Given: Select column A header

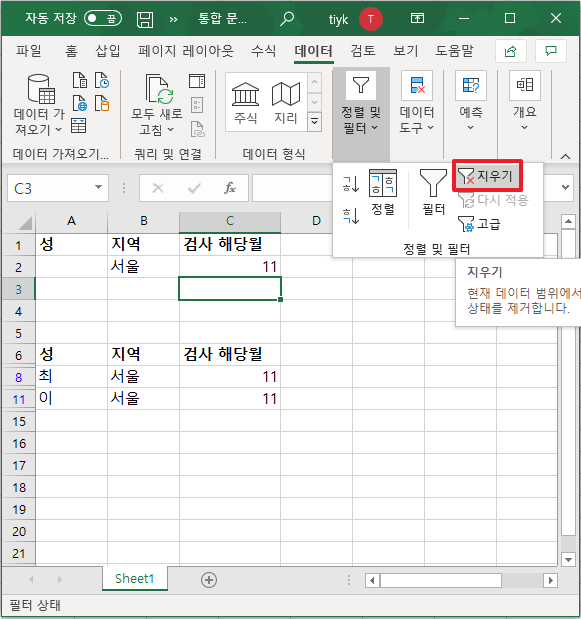Looking at the screenshot, I should (x=71, y=221).
